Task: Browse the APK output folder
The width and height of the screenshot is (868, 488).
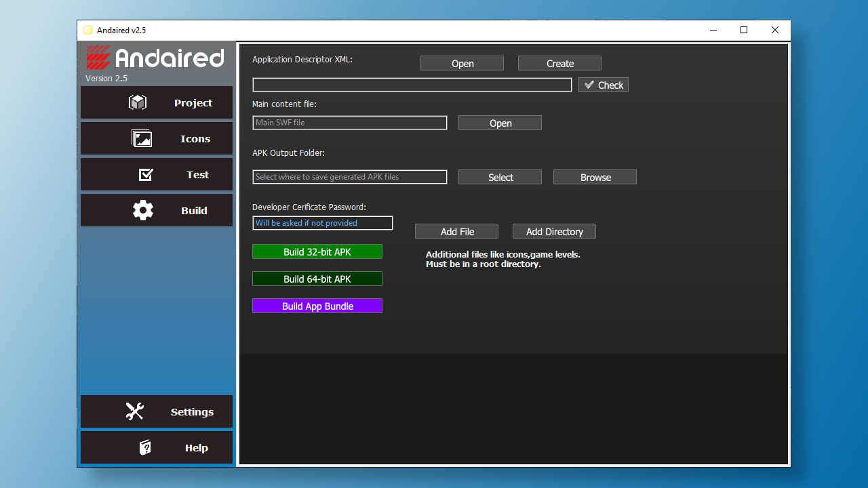Action: (595, 177)
